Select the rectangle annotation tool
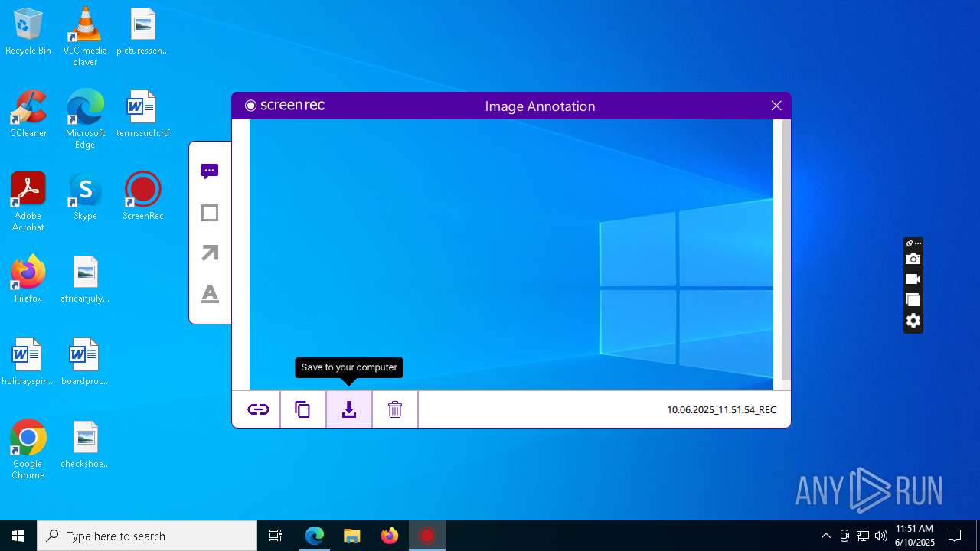980x551 pixels. click(x=210, y=213)
